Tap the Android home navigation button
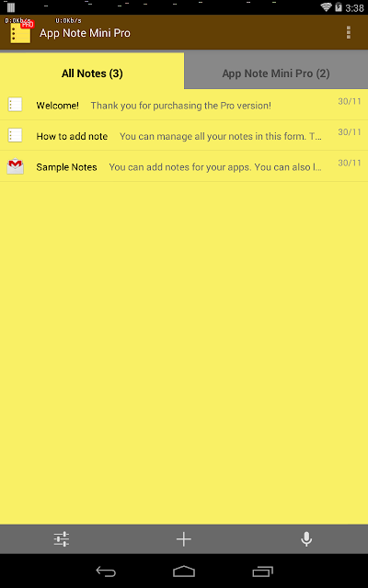Viewport: 368px width, 588px height. (x=184, y=571)
